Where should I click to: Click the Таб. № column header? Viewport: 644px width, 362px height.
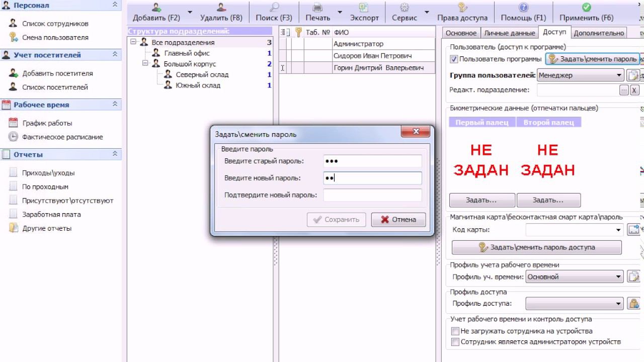(x=318, y=32)
